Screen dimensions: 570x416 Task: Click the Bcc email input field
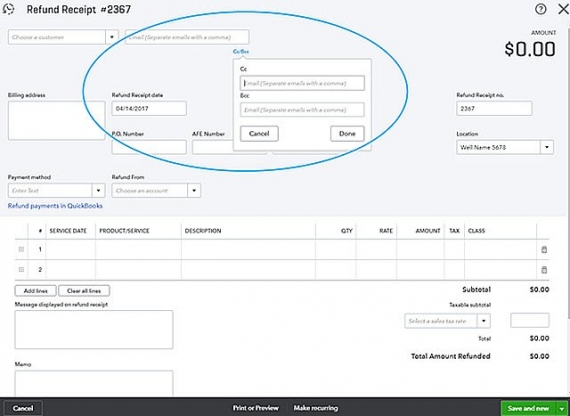(x=302, y=110)
